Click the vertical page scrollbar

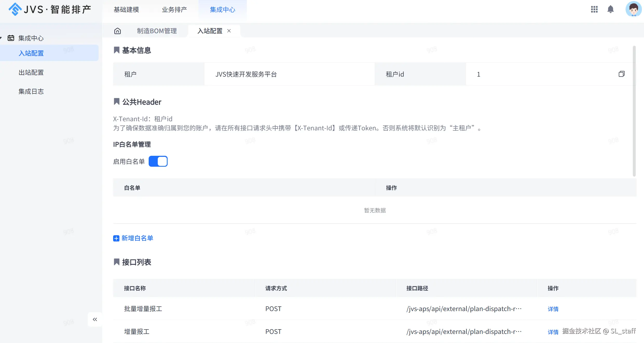point(634,112)
